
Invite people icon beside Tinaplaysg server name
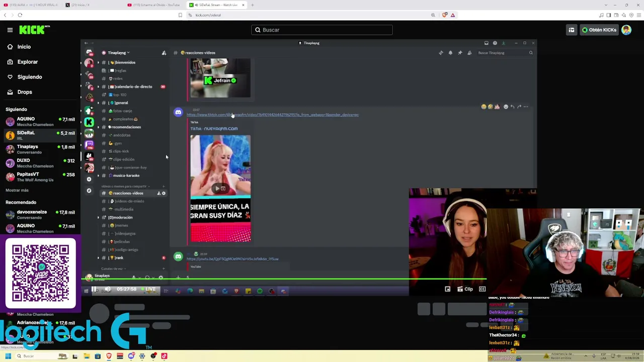[164, 53]
